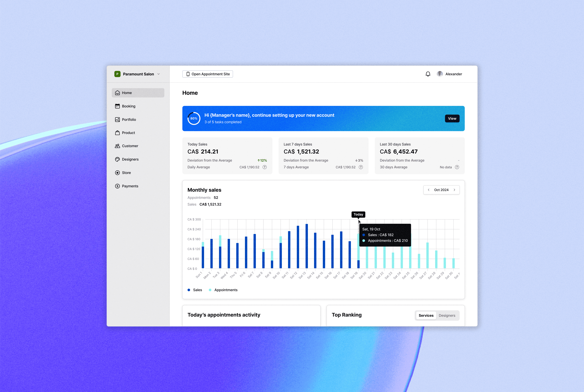Viewport: 584px width, 392px height.
Task: Expand the Paramount Salon dropdown
Action: 158,74
